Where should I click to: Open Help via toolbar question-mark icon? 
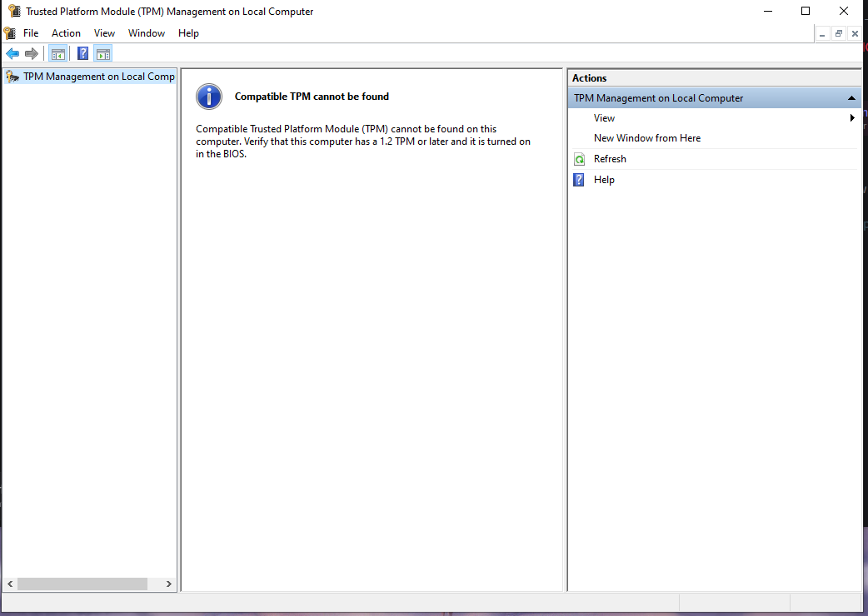pyautogui.click(x=82, y=53)
